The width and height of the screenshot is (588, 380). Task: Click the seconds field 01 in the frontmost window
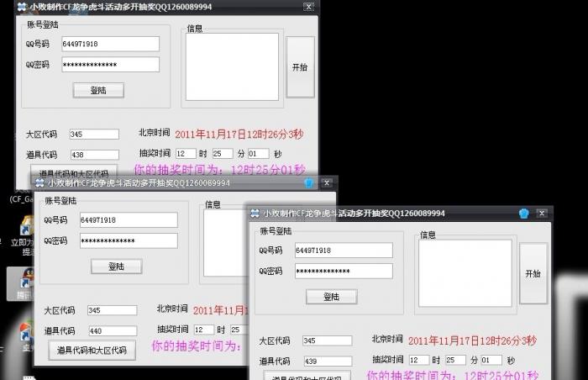491,360
